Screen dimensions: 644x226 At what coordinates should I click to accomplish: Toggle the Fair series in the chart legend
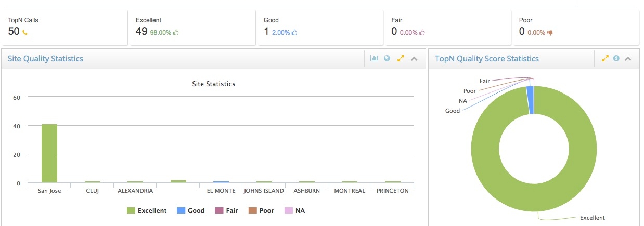point(227,211)
